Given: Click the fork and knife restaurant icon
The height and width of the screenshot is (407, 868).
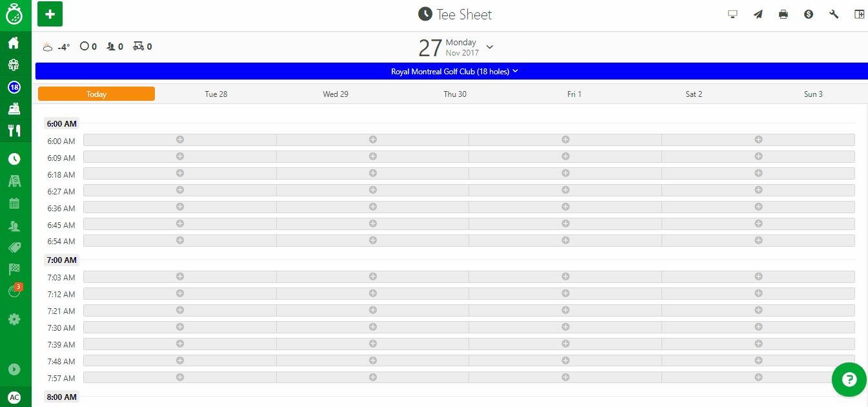Looking at the screenshot, I should click(x=14, y=130).
